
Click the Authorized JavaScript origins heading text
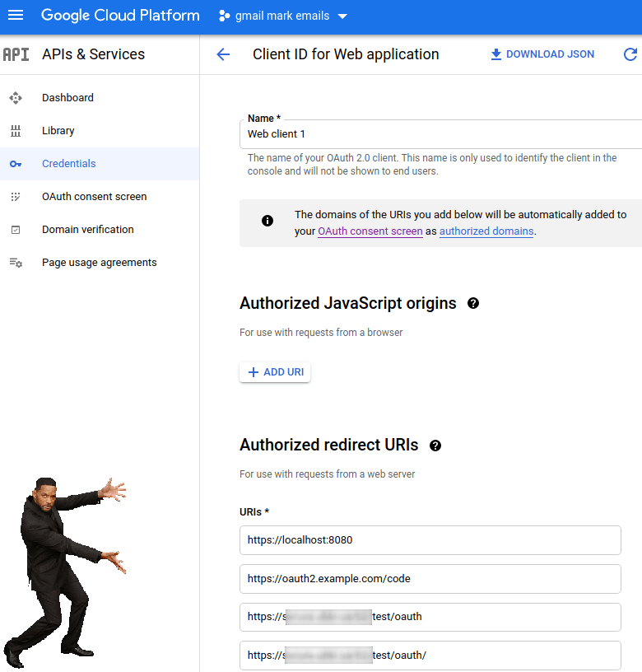348,303
